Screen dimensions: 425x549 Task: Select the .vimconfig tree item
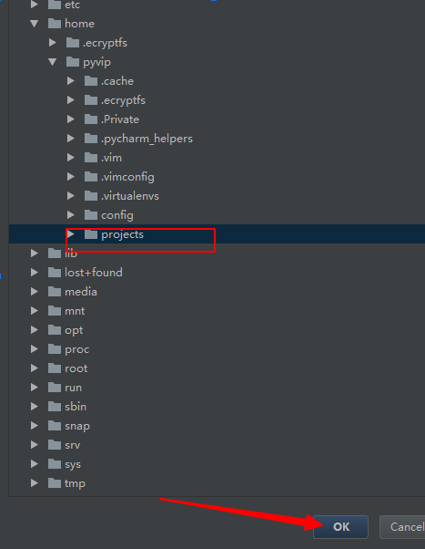tap(119, 177)
